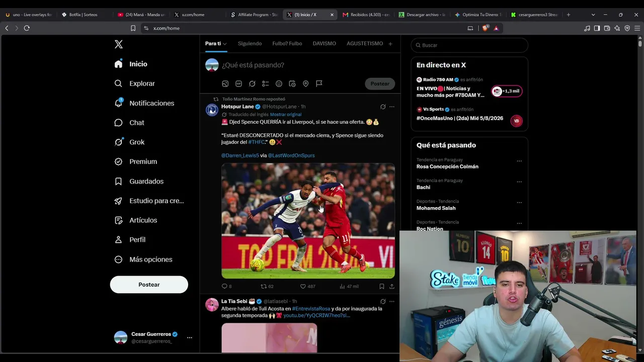The width and height of the screenshot is (644, 362).
Task: Open the Mohamed Salah trending topic
Action: (436, 208)
